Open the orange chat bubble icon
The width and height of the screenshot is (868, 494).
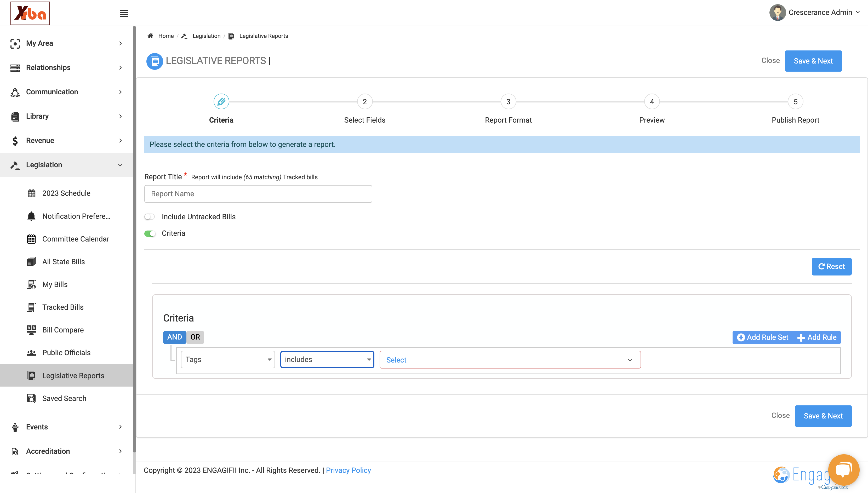point(843,470)
